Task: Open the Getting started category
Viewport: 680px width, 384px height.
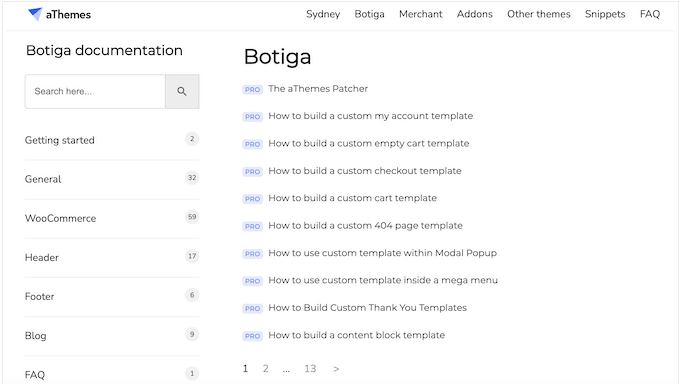Action: 59,140
